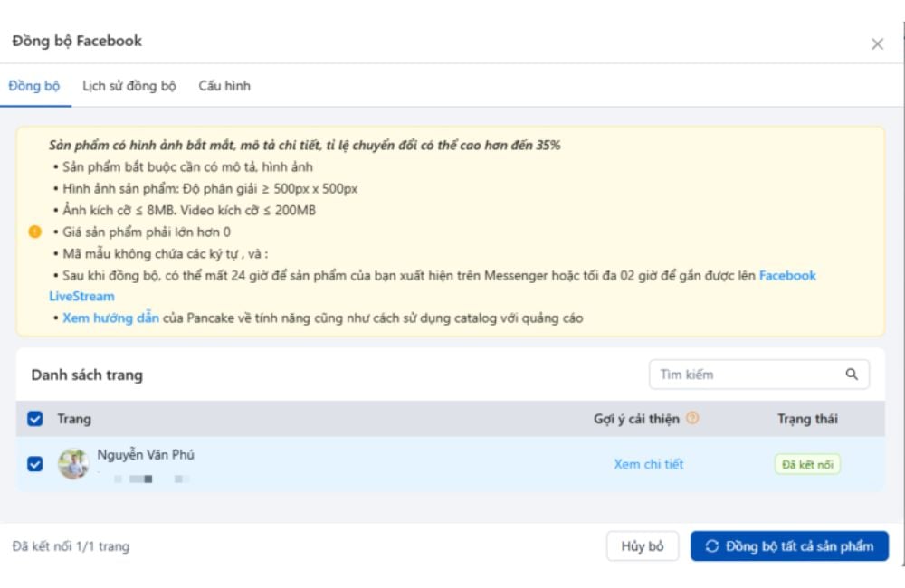Click the Hủy bỏ button

[643, 545]
